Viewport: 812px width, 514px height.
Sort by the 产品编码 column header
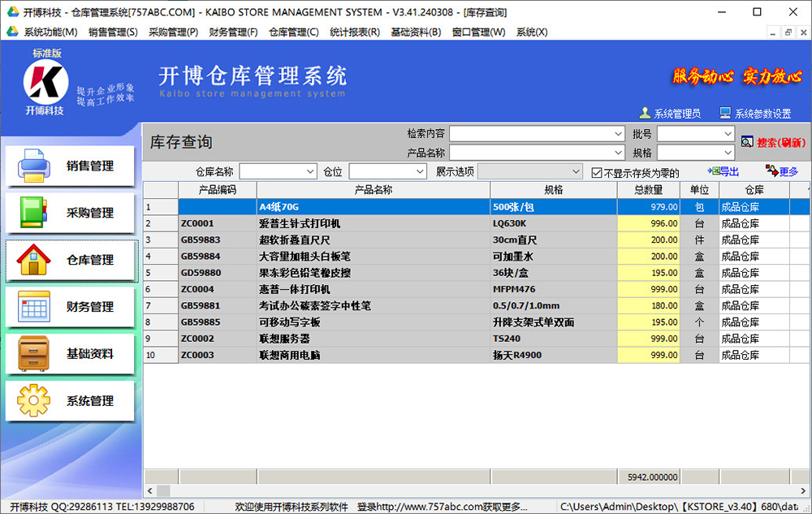[x=218, y=190]
